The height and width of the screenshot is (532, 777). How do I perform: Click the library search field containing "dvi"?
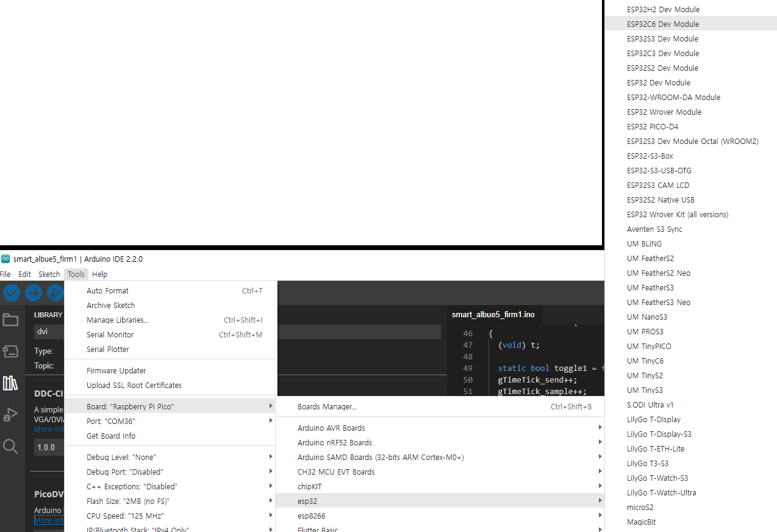point(49,332)
